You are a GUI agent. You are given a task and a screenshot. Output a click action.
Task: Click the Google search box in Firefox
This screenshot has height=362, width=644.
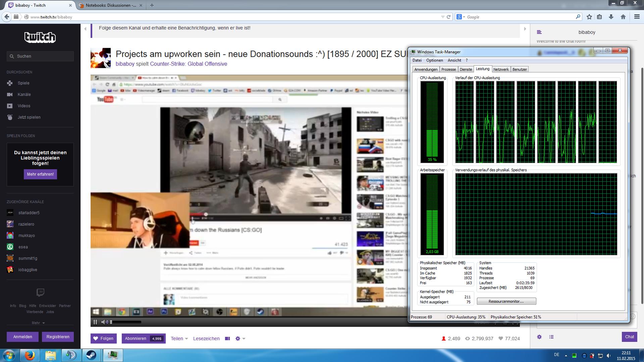(520, 17)
